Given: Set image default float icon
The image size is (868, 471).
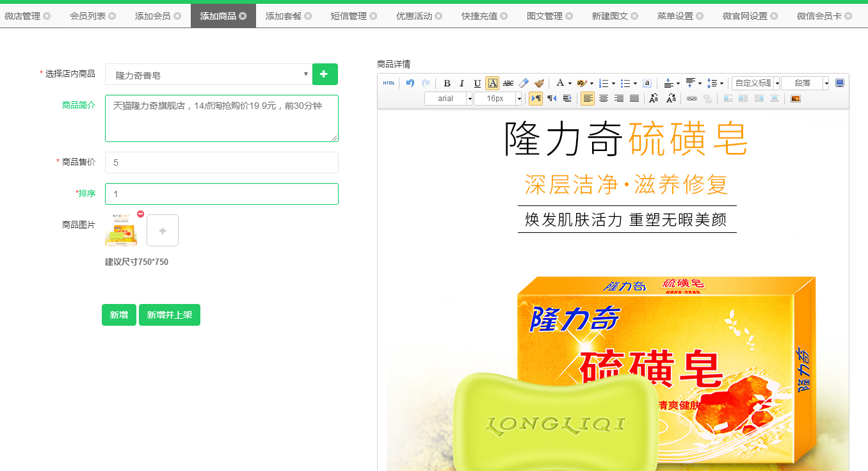Looking at the screenshot, I should point(728,99).
